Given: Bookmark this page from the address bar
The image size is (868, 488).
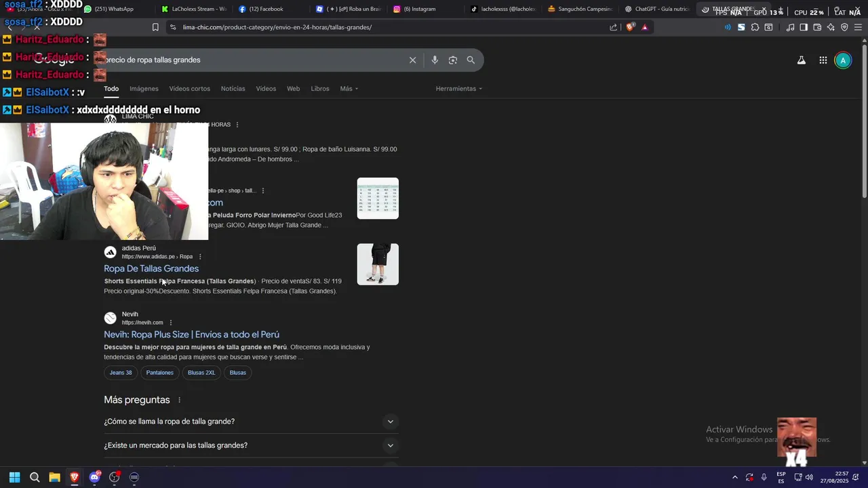Looking at the screenshot, I should tap(155, 27).
